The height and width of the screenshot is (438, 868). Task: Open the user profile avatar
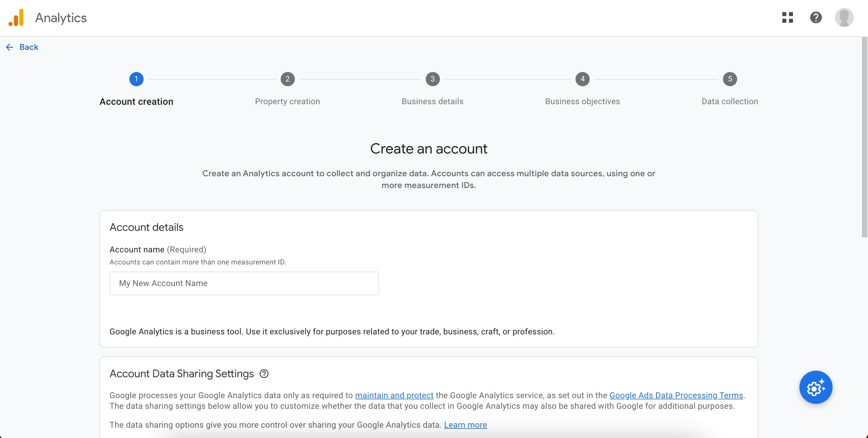[x=844, y=17]
